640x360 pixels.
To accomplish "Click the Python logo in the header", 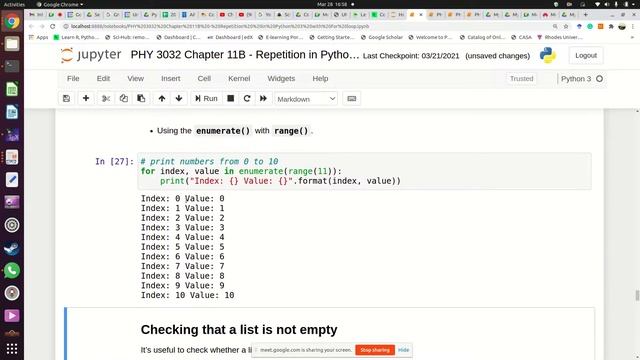I will point(548,55).
